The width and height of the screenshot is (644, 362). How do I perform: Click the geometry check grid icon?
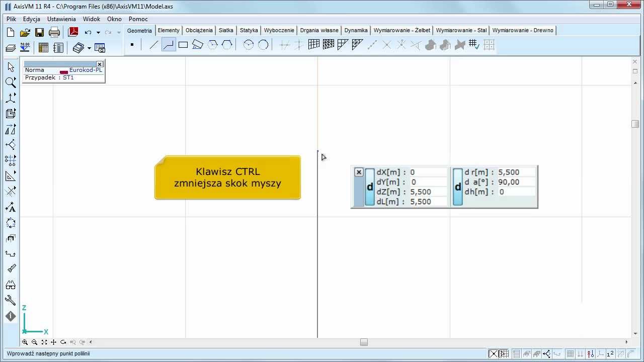[x=474, y=45]
